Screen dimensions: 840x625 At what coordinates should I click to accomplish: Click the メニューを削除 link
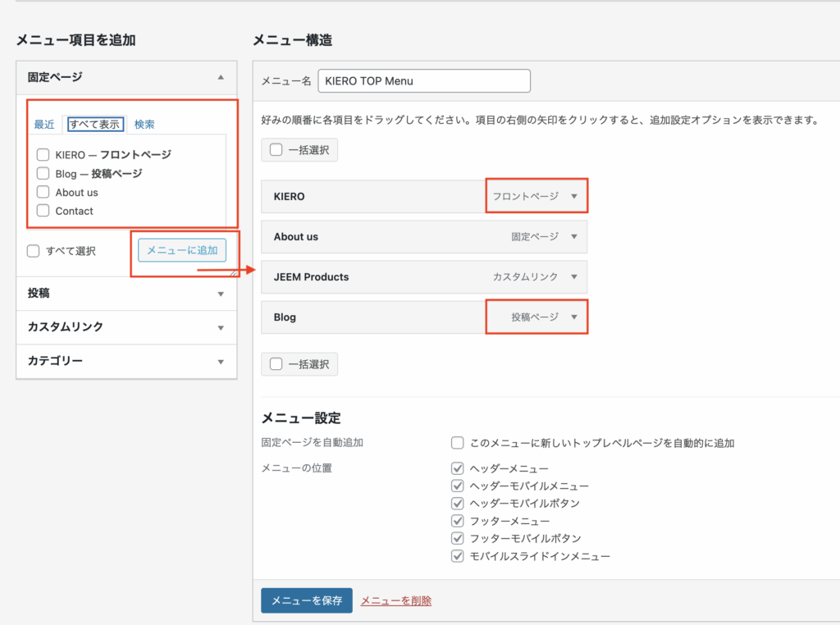click(x=395, y=600)
